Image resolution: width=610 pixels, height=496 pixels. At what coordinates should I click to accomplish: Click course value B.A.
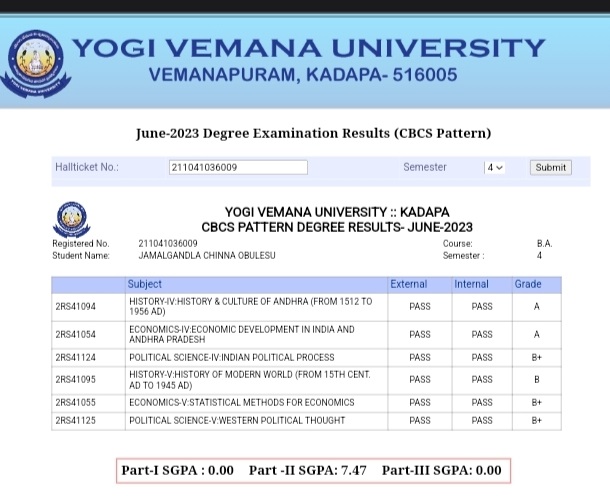tap(544, 244)
